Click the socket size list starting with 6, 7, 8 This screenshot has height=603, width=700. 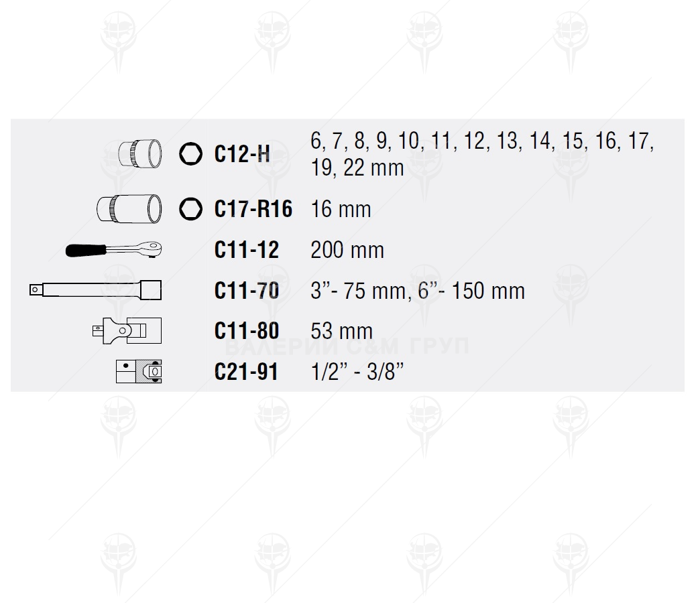(x=481, y=154)
